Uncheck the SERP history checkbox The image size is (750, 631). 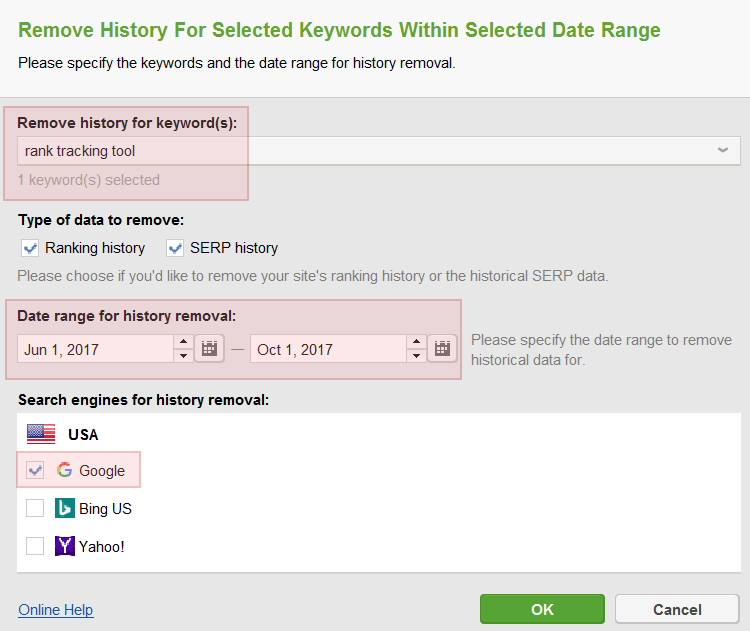[175, 248]
